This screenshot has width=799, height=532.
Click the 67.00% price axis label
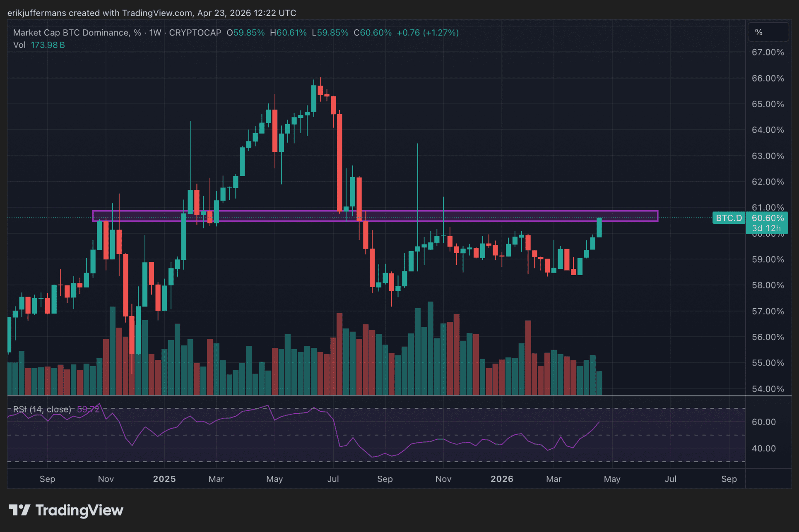(768, 53)
